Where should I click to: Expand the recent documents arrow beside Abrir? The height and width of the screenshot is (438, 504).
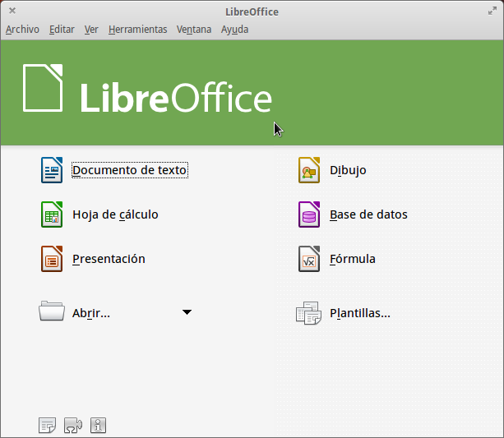[187, 312]
